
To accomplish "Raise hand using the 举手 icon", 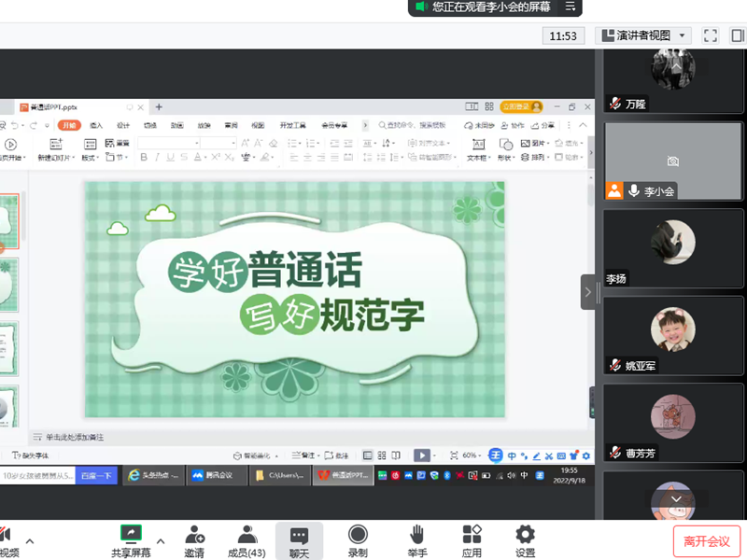I will (416, 540).
